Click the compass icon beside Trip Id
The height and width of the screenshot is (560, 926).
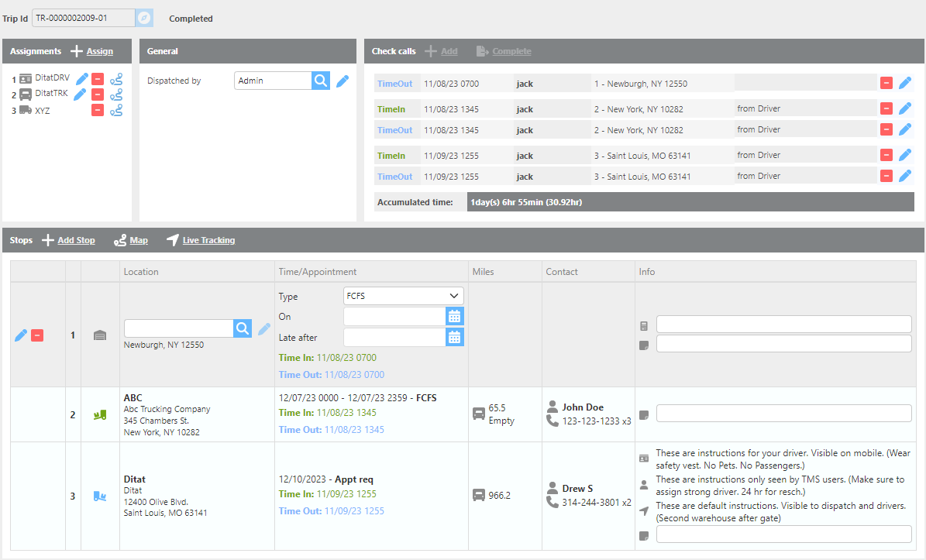[x=144, y=18]
